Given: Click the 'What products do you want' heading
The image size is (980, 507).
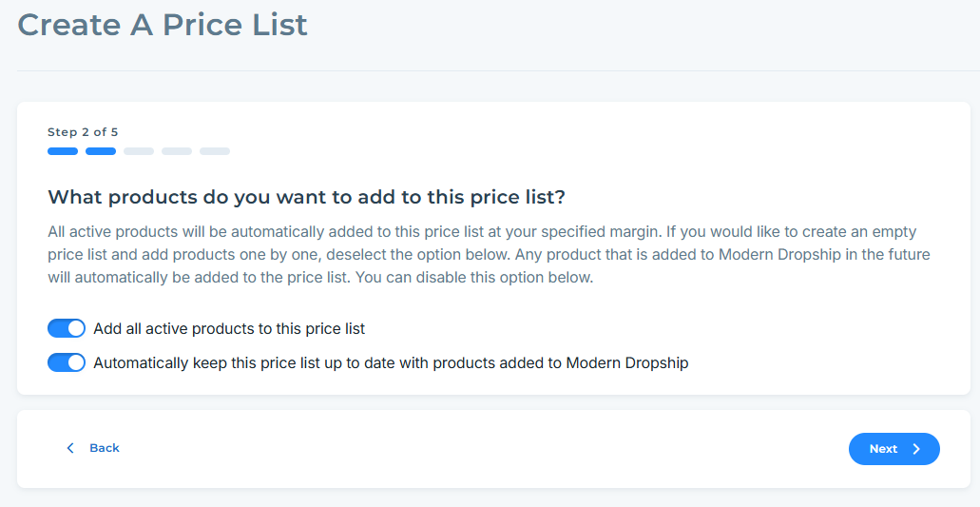Looking at the screenshot, I should (x=306, y=197).
